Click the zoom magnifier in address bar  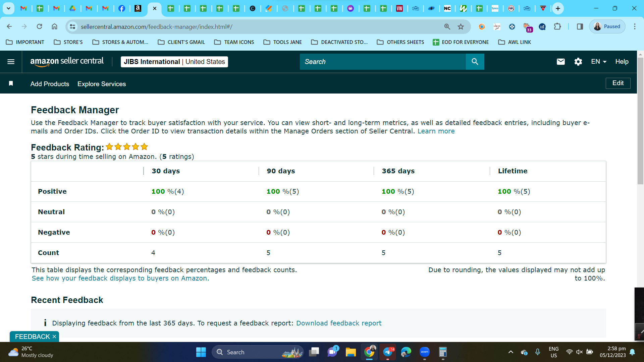tap(447, 26)
